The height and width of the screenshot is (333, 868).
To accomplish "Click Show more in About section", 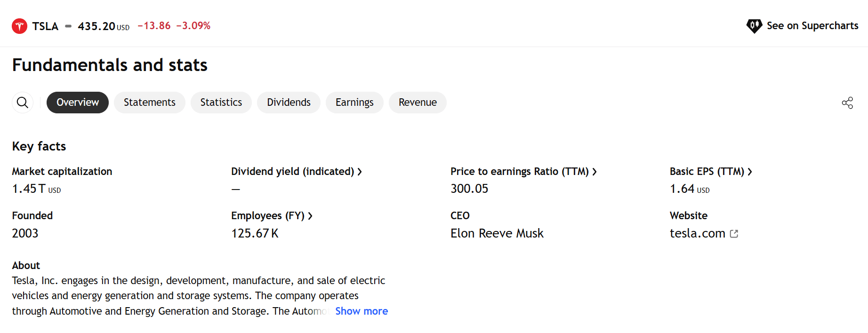I will pyautogui.click(x=362, y=311).
